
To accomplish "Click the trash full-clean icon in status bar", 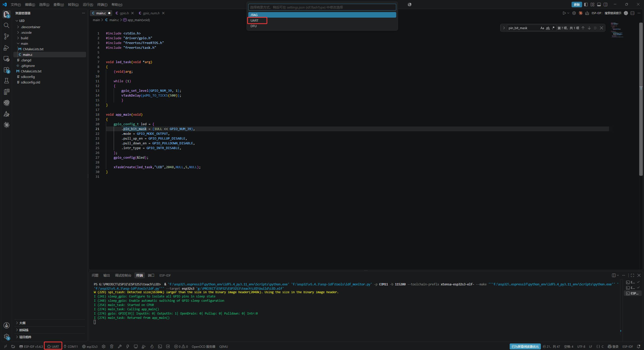I will (x=112, y=346).
